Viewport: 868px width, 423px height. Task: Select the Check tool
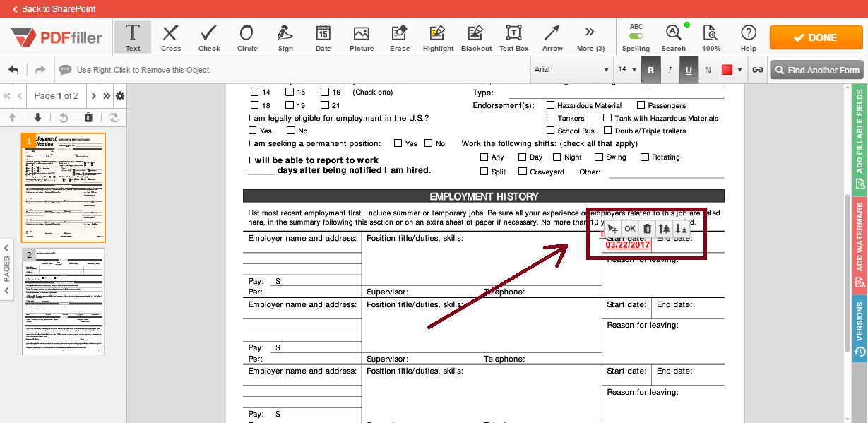pyautogui.click(x=208, y=37)
